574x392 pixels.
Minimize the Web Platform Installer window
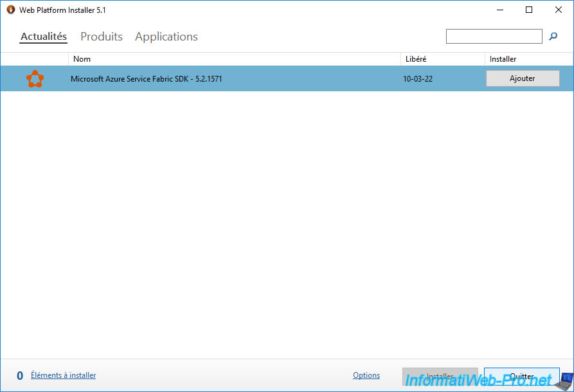(499, 10)
